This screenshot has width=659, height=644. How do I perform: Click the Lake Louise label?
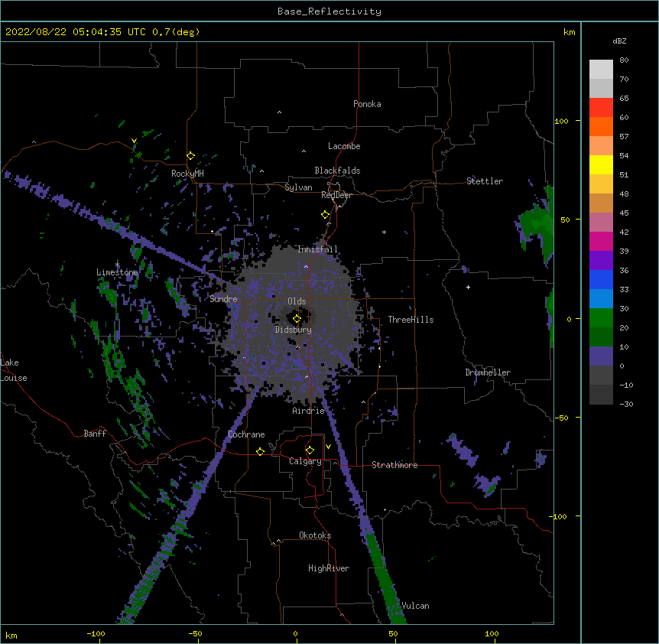pos(14,370)
